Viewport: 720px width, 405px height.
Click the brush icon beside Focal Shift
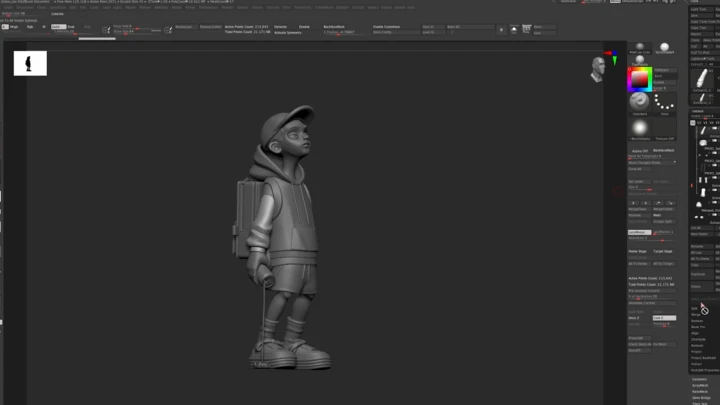tap(106, 30)
